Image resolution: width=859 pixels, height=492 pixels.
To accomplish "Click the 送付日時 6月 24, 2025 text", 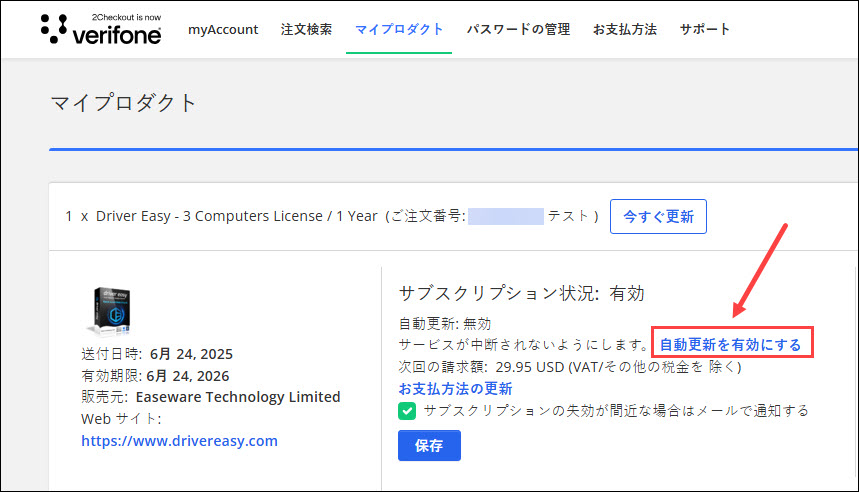I will pyautogui.click(x=157, y=354).
